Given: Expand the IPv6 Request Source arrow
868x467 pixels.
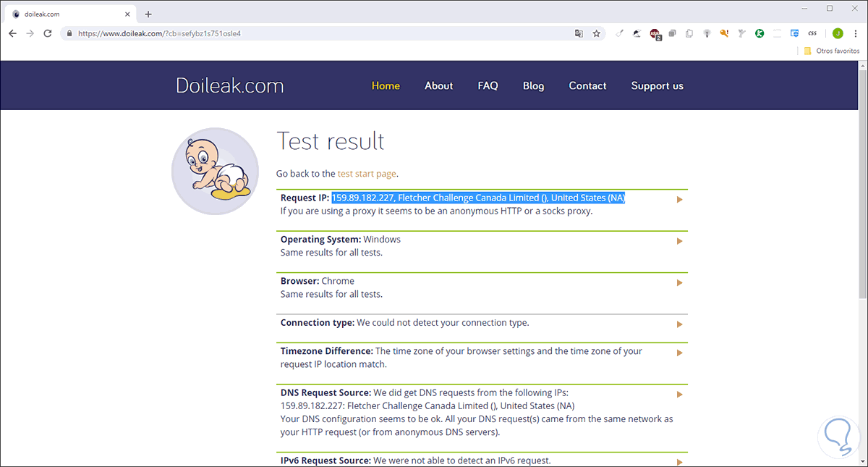Looking at the screenshot, I should click(680, 461).
